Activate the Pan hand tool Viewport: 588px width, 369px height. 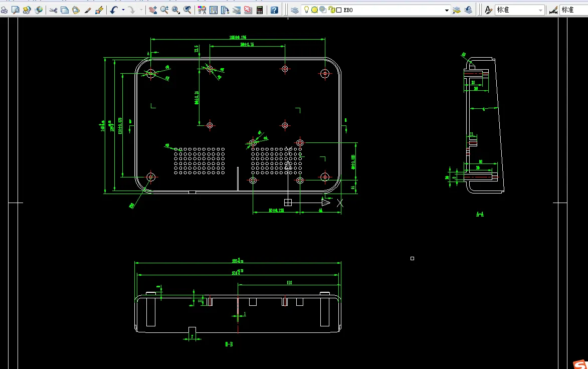click(152, 10)
